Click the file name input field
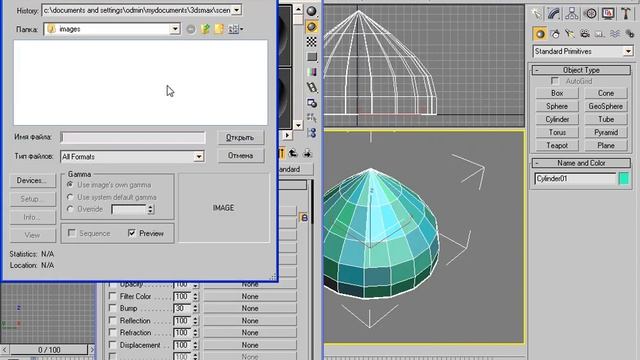The height and width of the screenshot is (360, 640). 133,138
